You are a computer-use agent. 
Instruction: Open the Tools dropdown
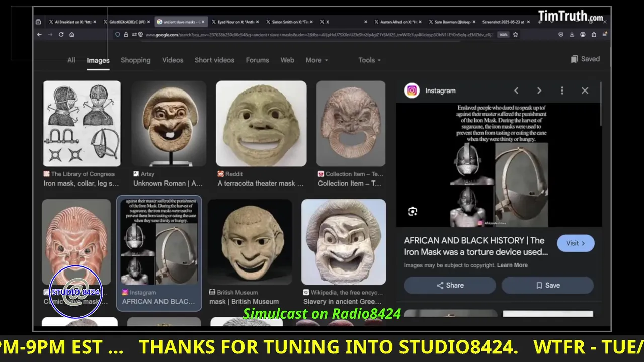pos(369,60)
